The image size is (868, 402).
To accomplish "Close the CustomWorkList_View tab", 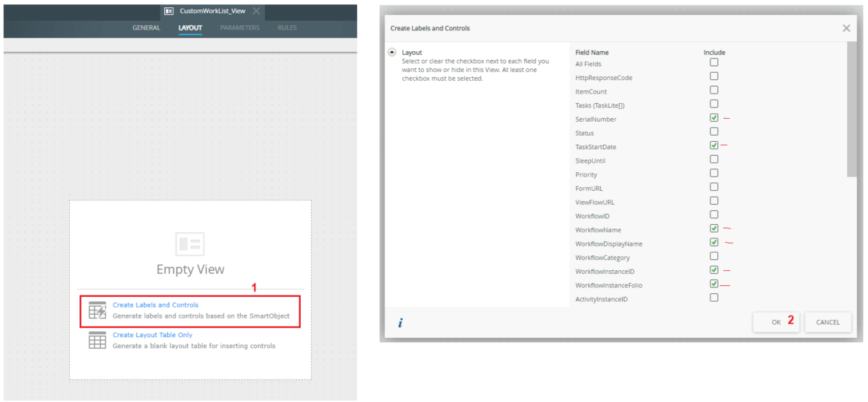I will tap(256, 12).
